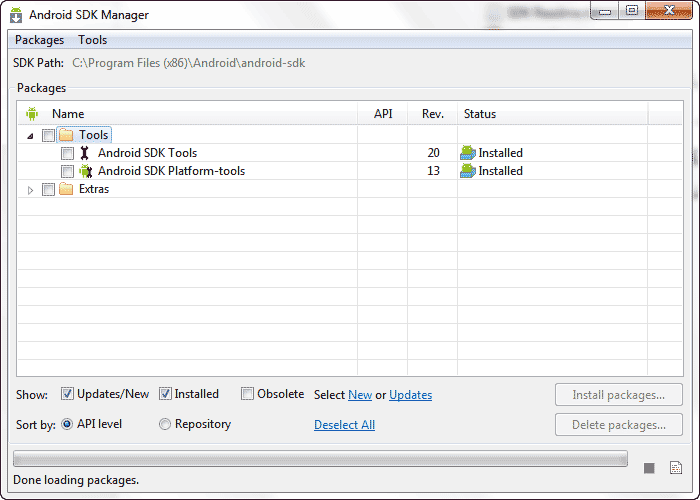Maximize the Android SDK Manager window

pyautogui.click(x=632, y=11)
